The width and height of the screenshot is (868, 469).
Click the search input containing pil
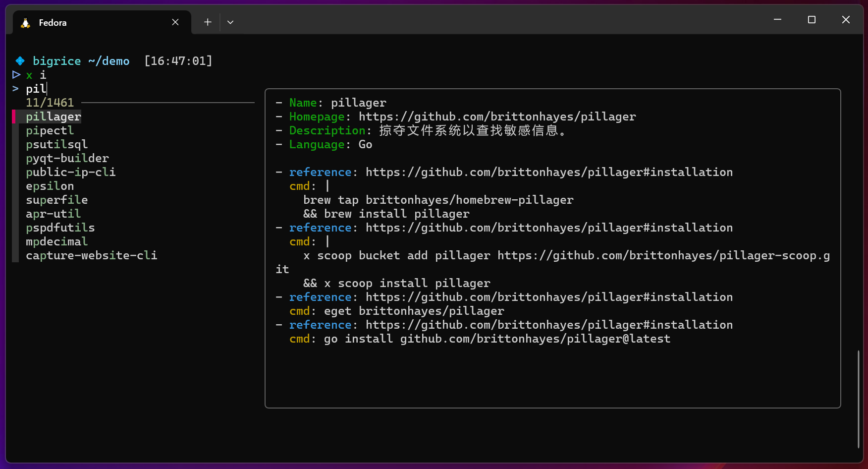pos(36,89)
